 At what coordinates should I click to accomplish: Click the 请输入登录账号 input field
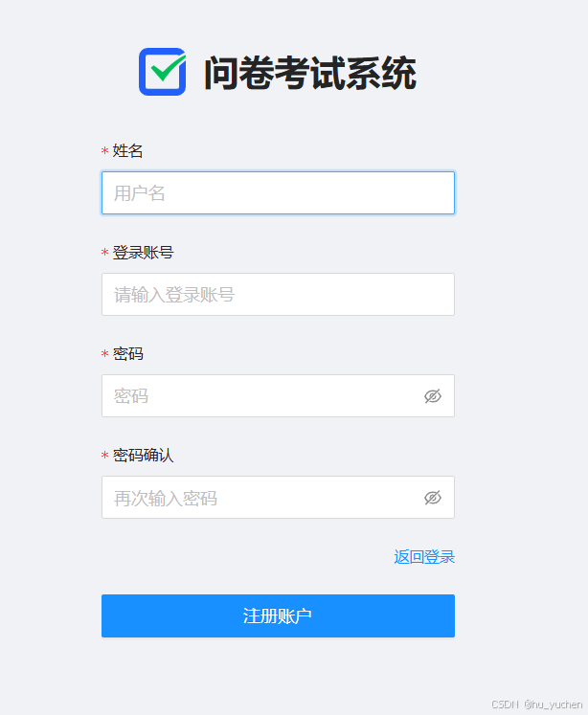[x=278, y=294]
